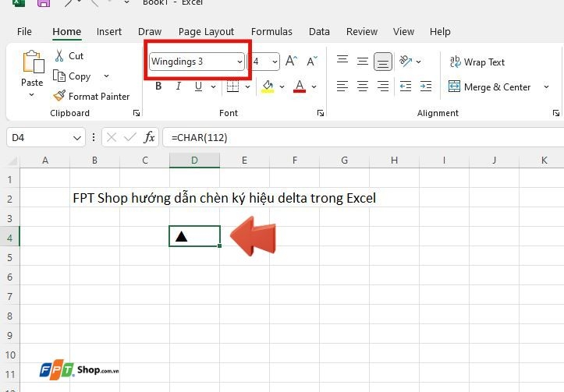
Task: Apply the red font color A
Action: click(x=300, y=87)
